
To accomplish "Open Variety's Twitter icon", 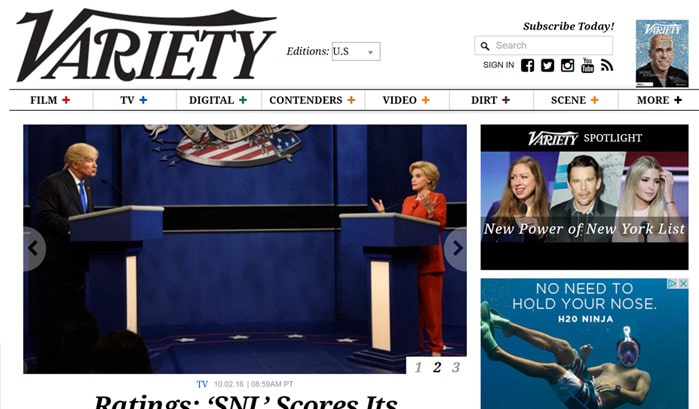I will pyautogui.click(x=547, y=66).
